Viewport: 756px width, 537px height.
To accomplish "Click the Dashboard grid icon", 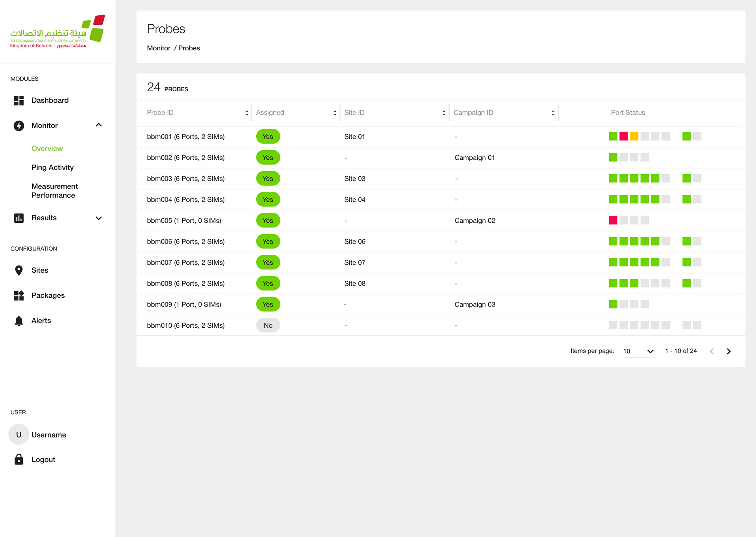I will [x=19, y=101].
